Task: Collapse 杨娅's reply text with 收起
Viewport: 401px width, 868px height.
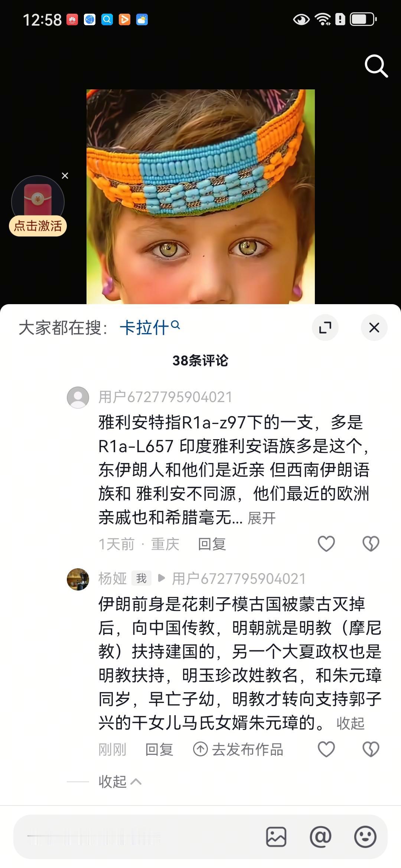Action: click(x=351, y=723)
